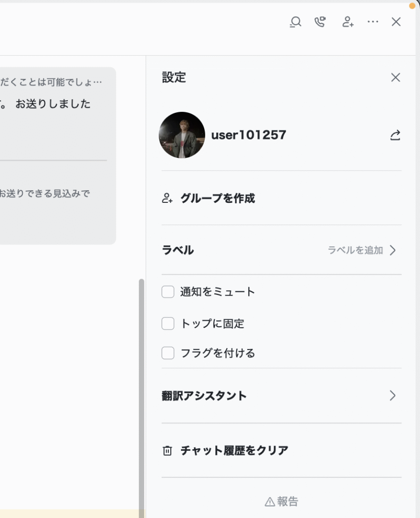
Task: Close the 設定 panel
Action: coord(396,77)
